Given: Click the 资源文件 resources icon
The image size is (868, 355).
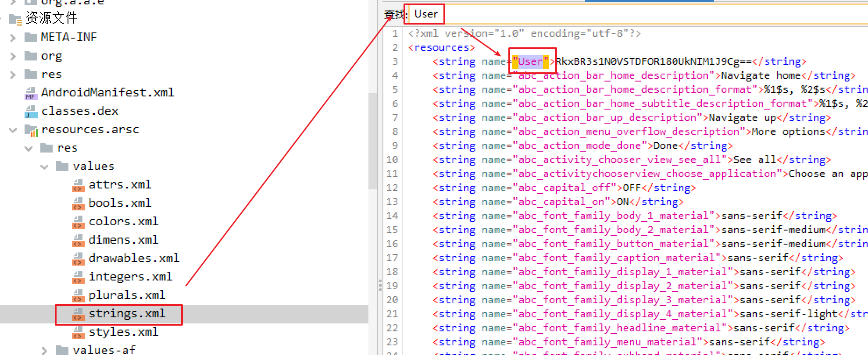Looking at the screenshot, I should (15, 19).
